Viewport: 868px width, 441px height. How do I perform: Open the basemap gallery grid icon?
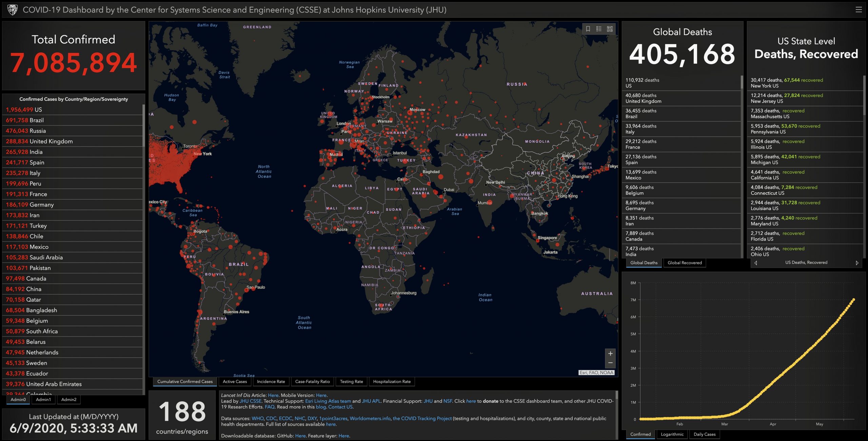pyautogui.click(x=610, y=29)
